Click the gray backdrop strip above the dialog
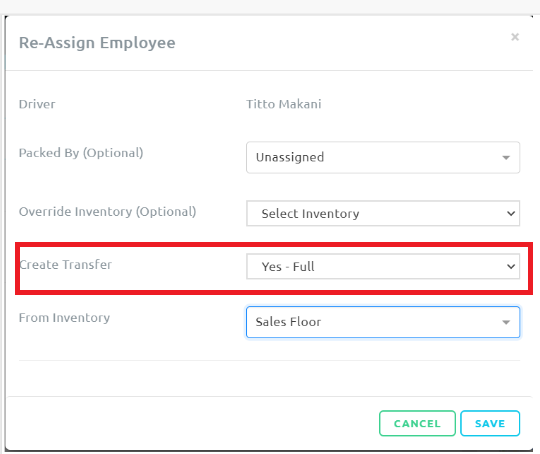The height and width of the screenshot is (454, 540). (270, 7)
